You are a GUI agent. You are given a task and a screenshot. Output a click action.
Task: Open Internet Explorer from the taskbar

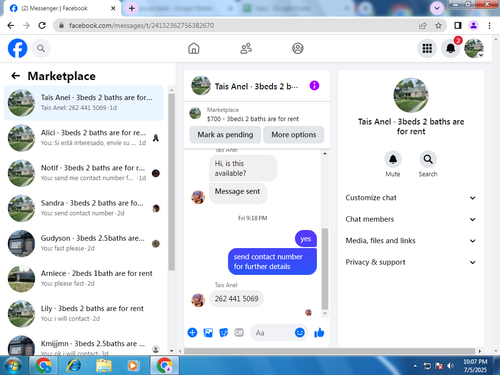74,366
